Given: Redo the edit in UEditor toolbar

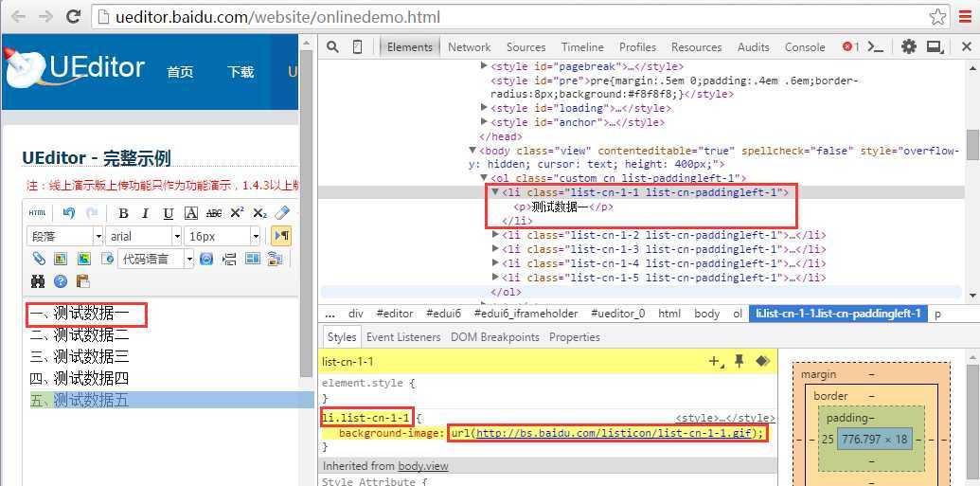Looking at the screenshot, I should [x=92, y=213].
